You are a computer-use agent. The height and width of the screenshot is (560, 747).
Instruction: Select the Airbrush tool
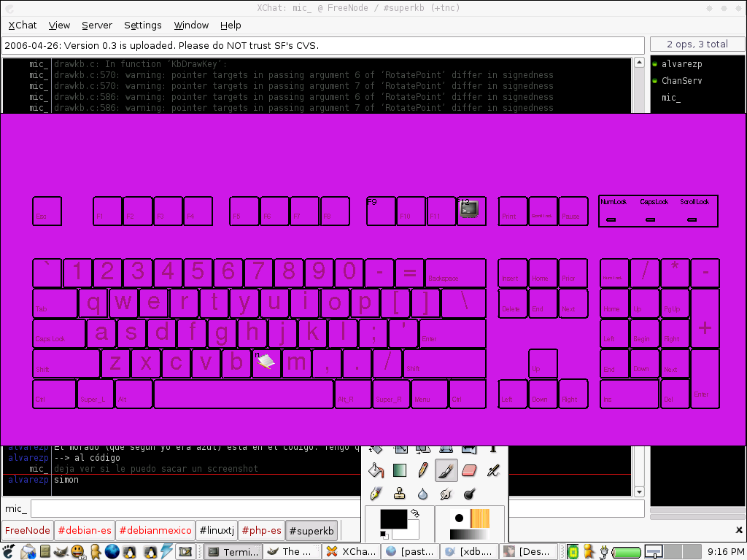(493, 471)
